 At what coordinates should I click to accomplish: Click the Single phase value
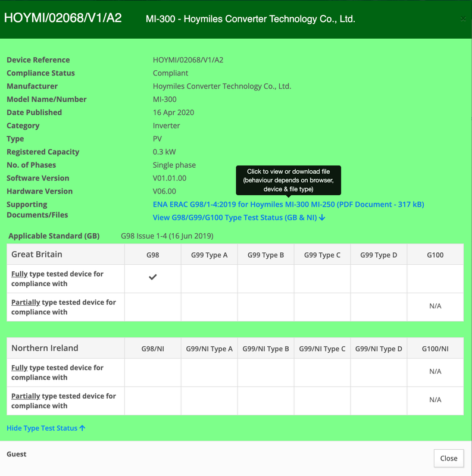pos(174,165)
